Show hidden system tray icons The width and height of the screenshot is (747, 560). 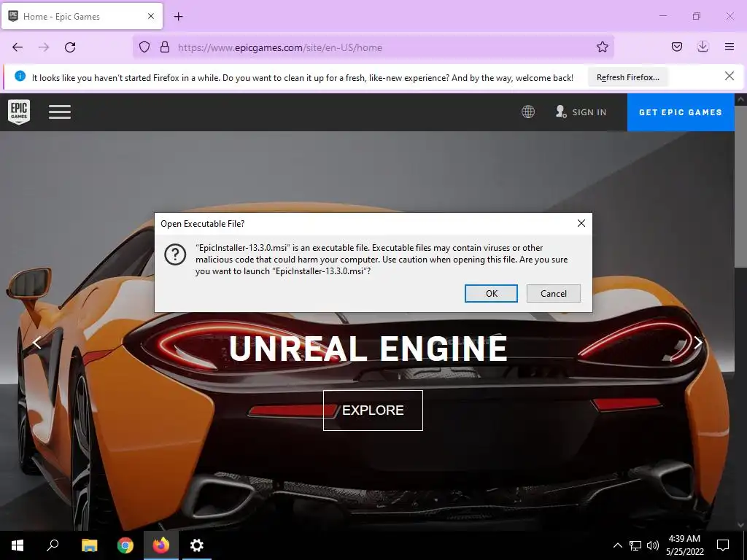pos(617,545)
